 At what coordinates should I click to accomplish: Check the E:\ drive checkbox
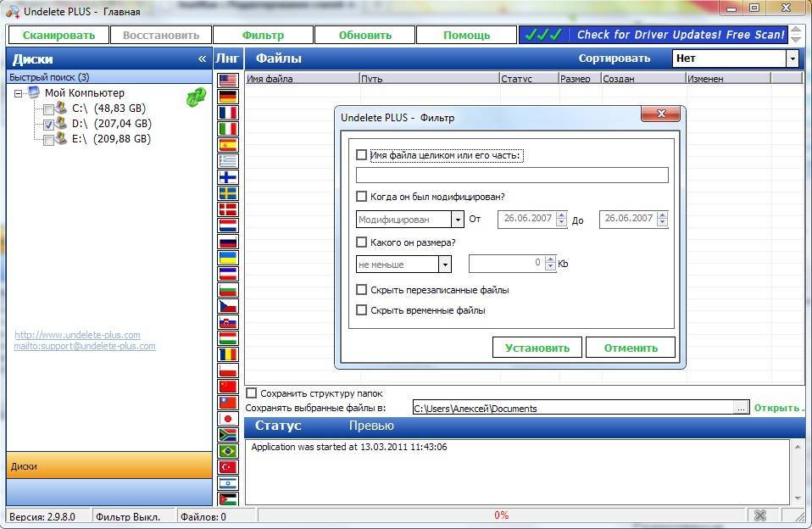pyautogui.click(x=48, y=141)
